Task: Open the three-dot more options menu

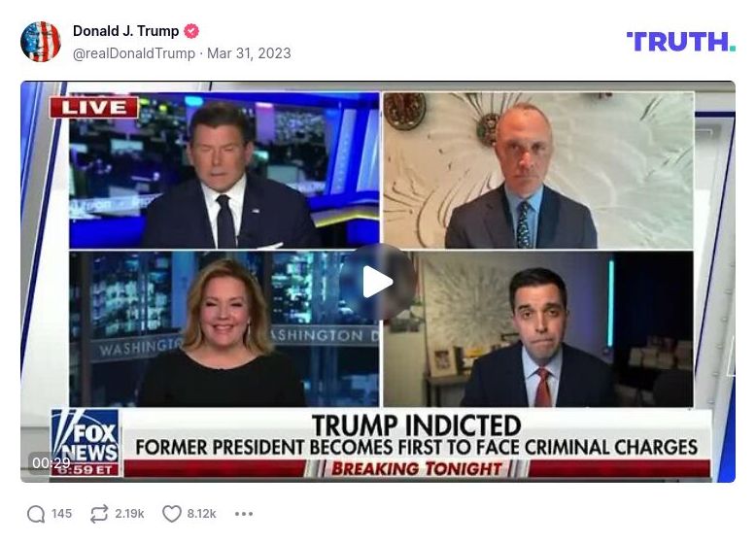Action: (244, 514)
